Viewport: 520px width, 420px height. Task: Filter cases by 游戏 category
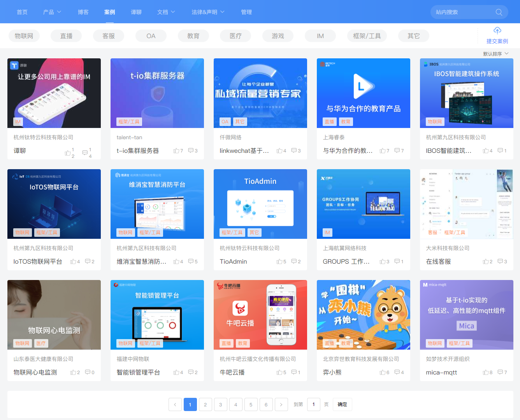point(278,36)
